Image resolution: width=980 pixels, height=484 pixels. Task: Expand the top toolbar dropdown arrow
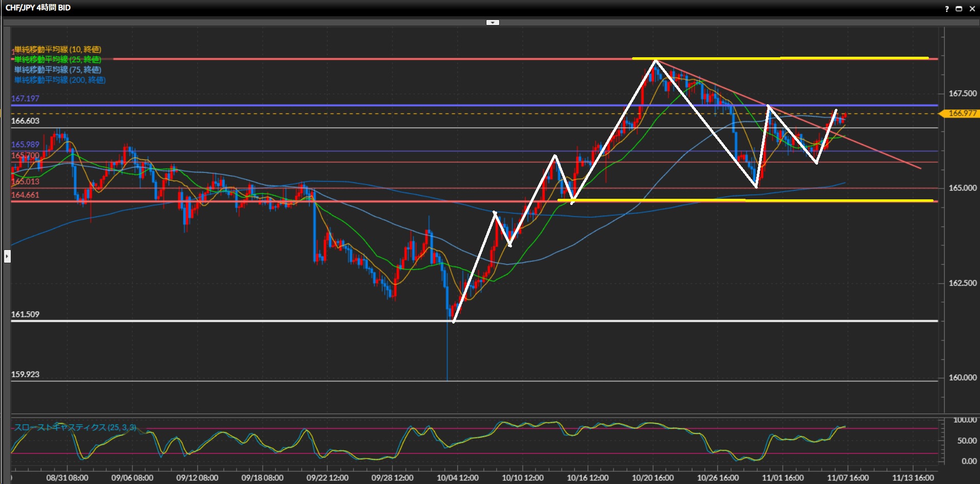pyautogui.click(x=493, y=22)
